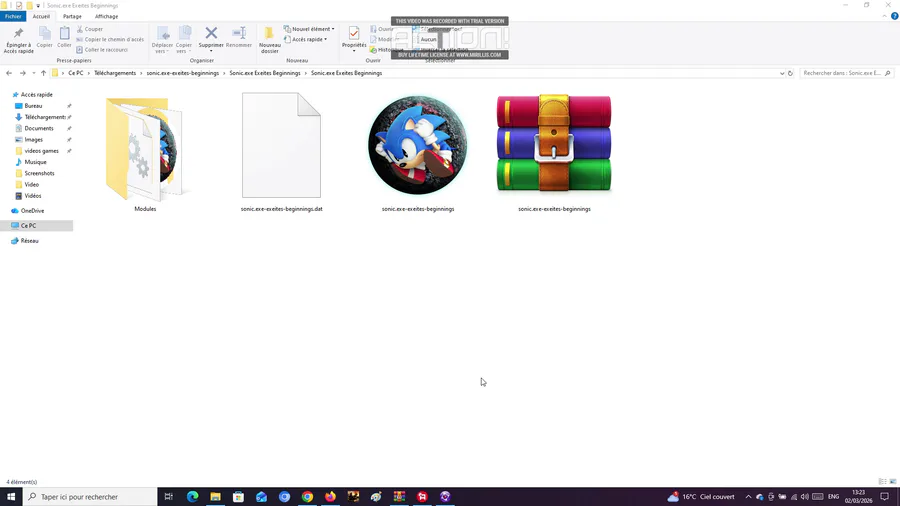Click sonic.exe-exeites-beginnings breadcrumb segment
900x506 pixels.
click(183, 73)
